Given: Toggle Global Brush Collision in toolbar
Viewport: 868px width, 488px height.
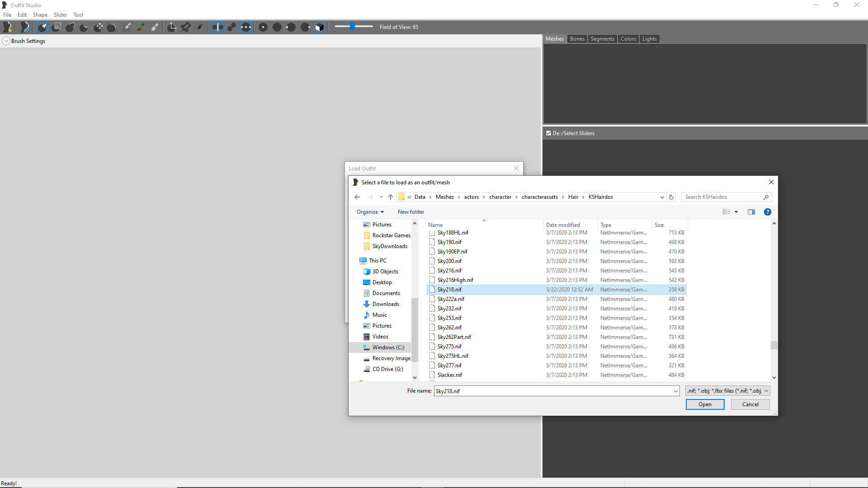Looking at the screenshot, I should 246,27.
